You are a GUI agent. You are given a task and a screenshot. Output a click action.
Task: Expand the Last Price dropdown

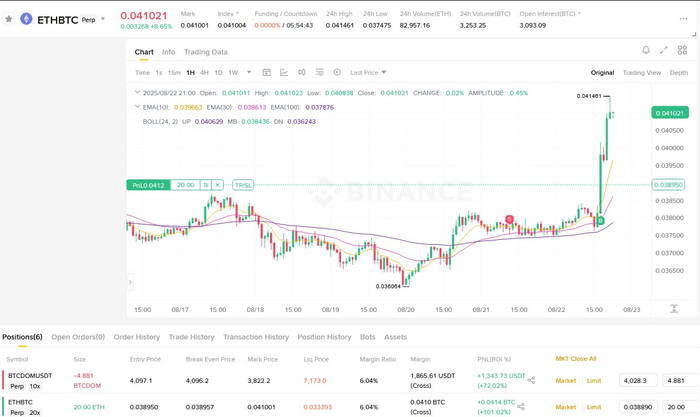coord(368,72)
